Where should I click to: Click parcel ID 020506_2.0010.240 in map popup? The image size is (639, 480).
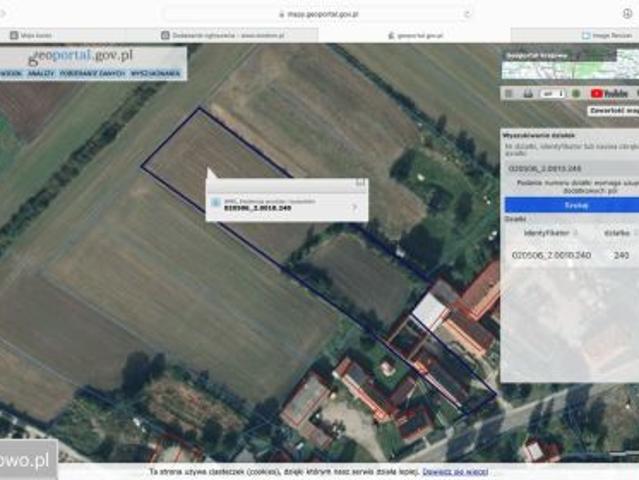(x=258, y=208)
